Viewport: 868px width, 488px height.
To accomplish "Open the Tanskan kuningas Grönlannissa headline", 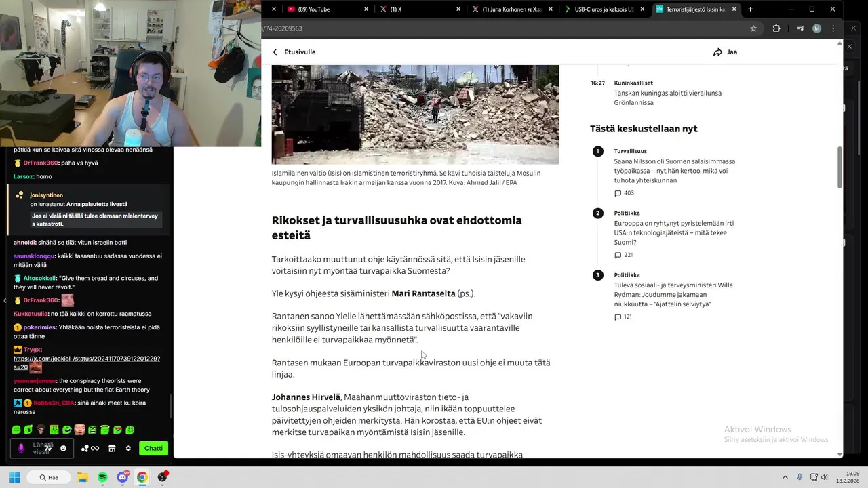I will coord(667,98).
